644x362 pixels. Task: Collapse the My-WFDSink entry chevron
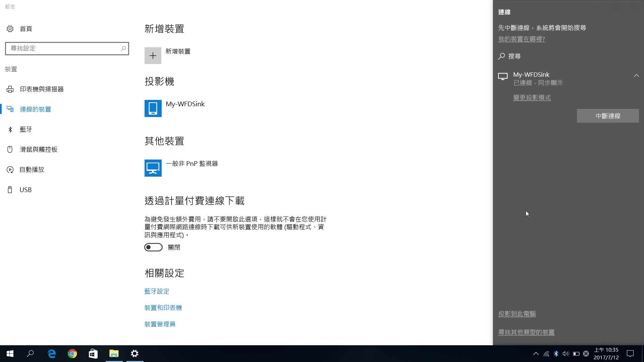click(x=636, y=76)
